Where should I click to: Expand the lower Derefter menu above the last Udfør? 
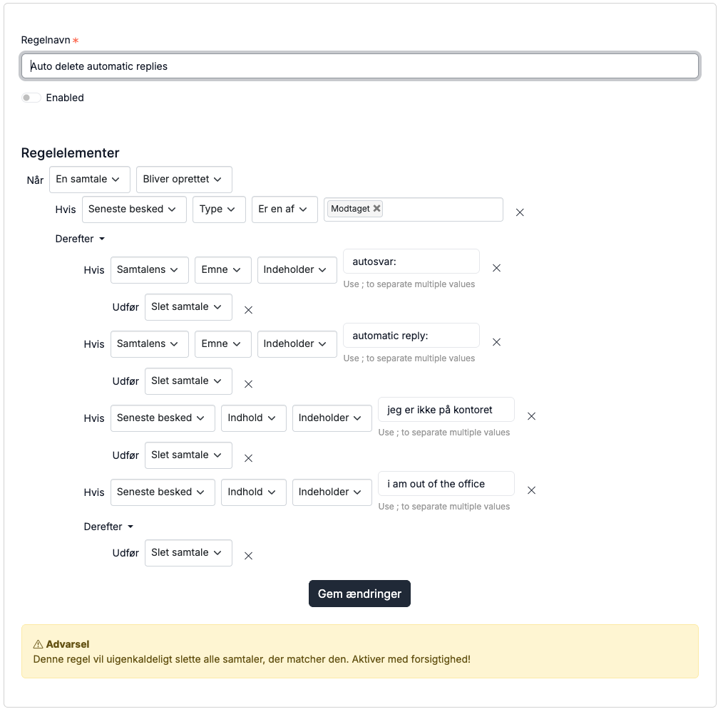tap(108, 527)
